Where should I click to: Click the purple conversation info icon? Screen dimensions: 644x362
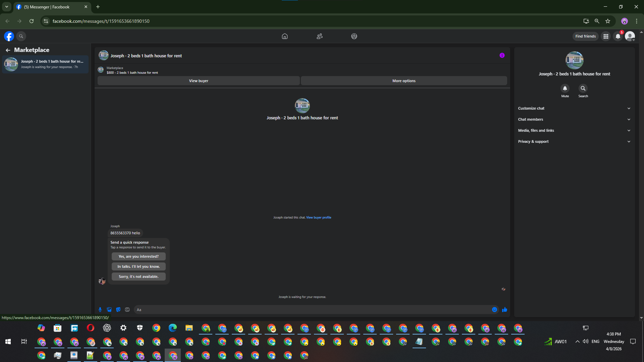click(x=502, y=56)
